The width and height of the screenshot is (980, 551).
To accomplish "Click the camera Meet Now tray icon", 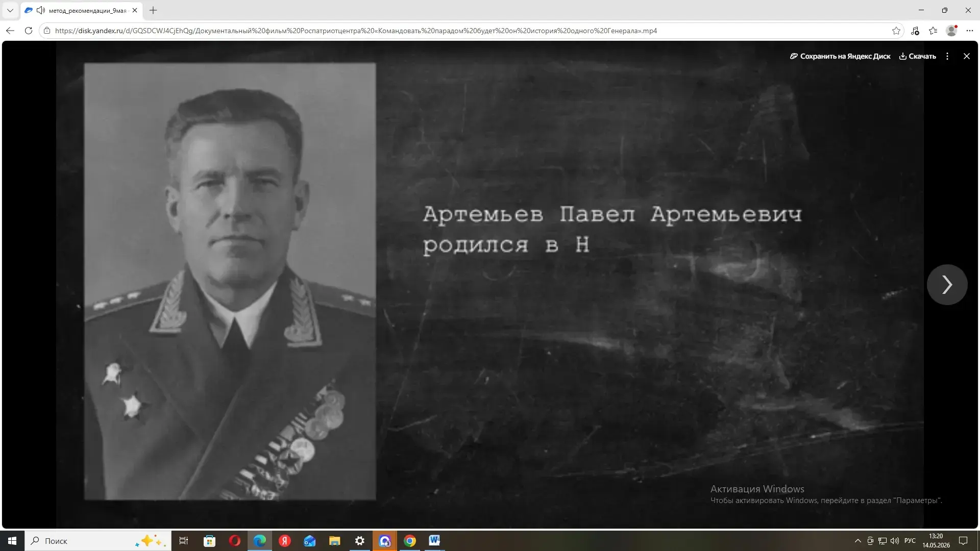I will [x=870, y=541].
